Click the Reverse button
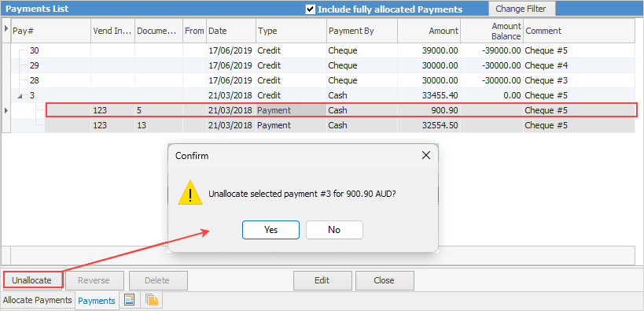Image resolution: width=644 pixels, height=311 pixels. coord(94,280)
